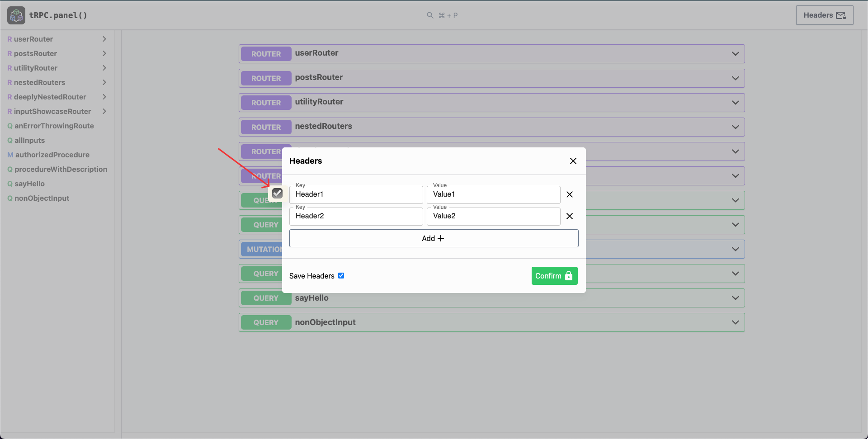Click the nonObjectInput QUERY badge

[266, 322]
